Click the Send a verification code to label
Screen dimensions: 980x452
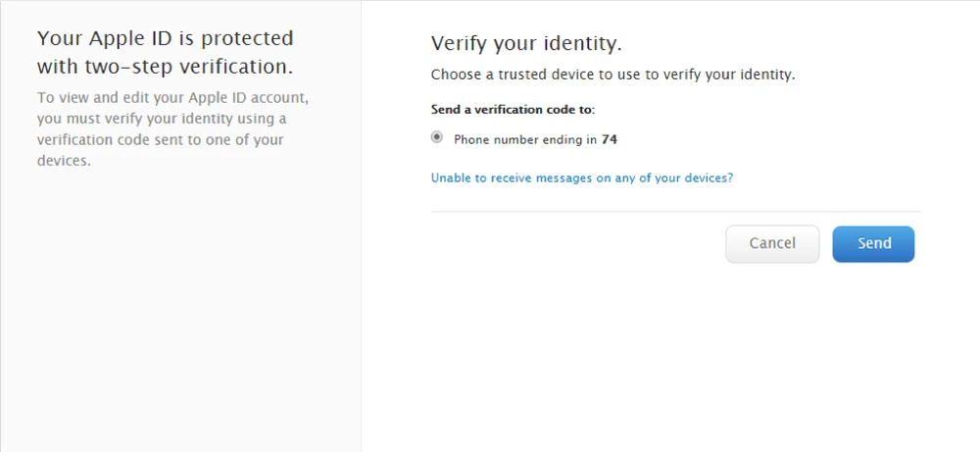[x=513, y=109]
